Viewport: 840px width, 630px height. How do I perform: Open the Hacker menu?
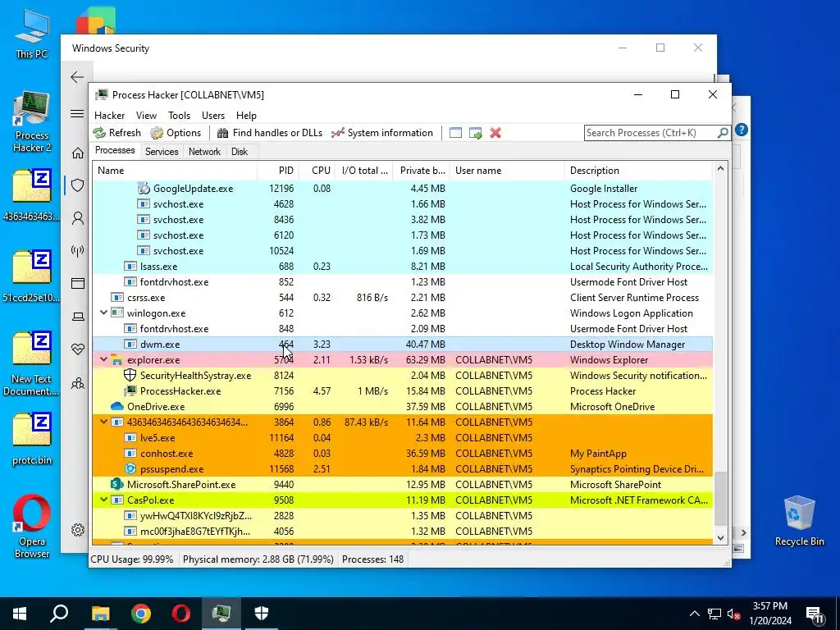point(109,116)
